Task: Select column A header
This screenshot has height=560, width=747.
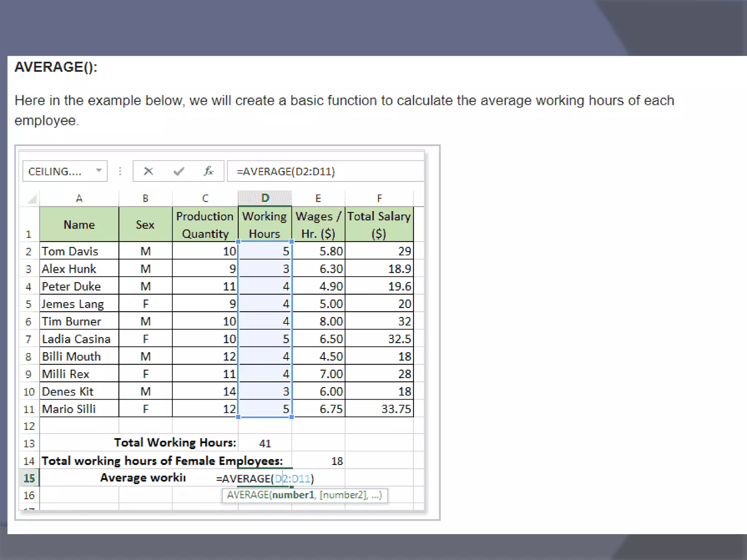Action: click(x=79, y=198)
